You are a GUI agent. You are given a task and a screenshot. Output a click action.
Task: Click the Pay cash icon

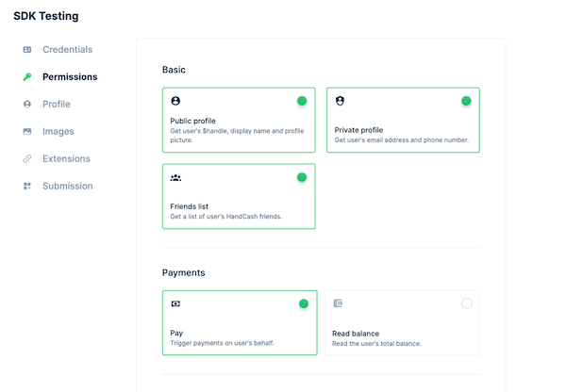point(175,303)
